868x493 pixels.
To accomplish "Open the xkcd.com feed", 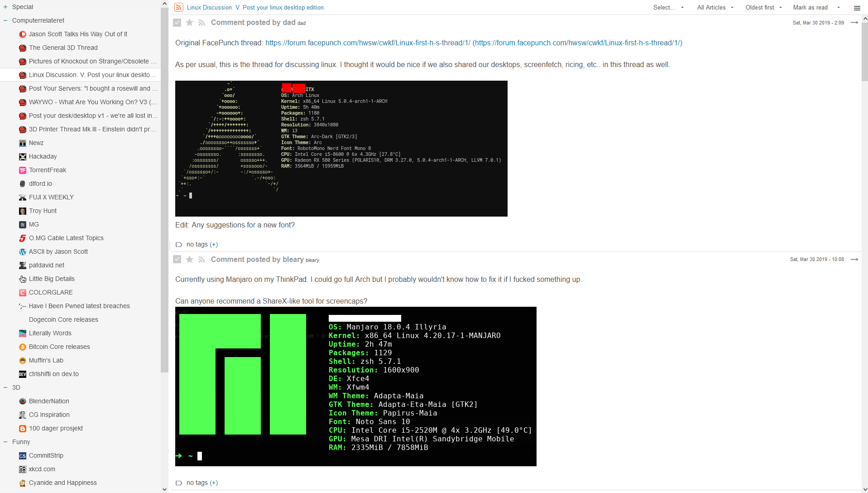I will [42, 469].
